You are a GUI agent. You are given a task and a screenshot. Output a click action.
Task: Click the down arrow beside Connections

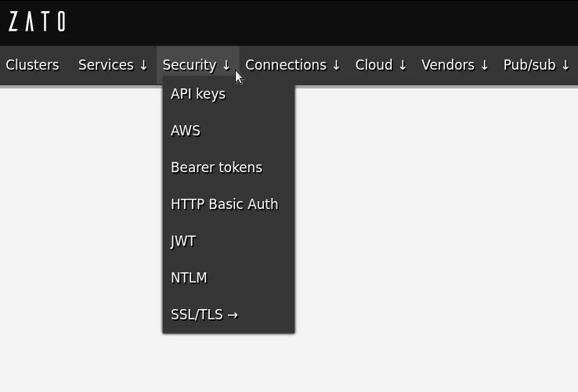[x=337, y=66]
